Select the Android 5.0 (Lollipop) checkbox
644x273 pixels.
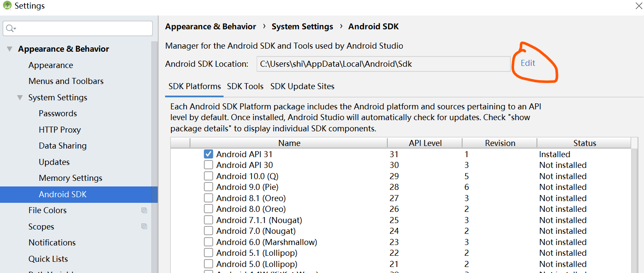click(x=209, y=264)
